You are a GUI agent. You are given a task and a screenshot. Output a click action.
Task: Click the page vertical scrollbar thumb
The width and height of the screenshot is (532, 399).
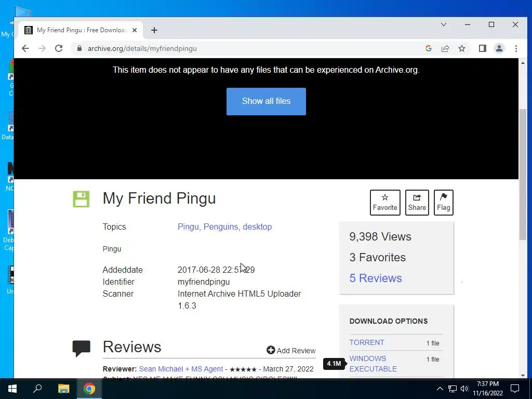523,175
